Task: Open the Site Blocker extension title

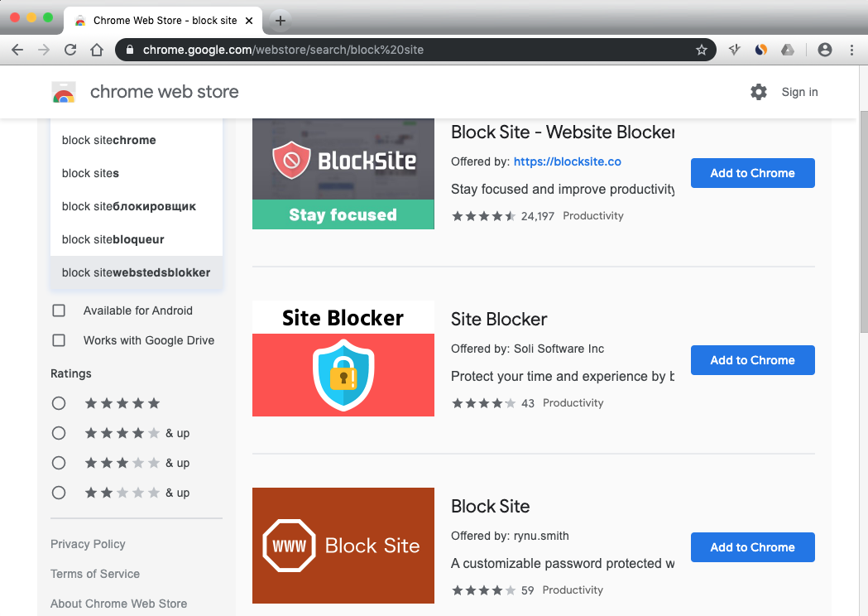Action: click(x=499, y=320)
